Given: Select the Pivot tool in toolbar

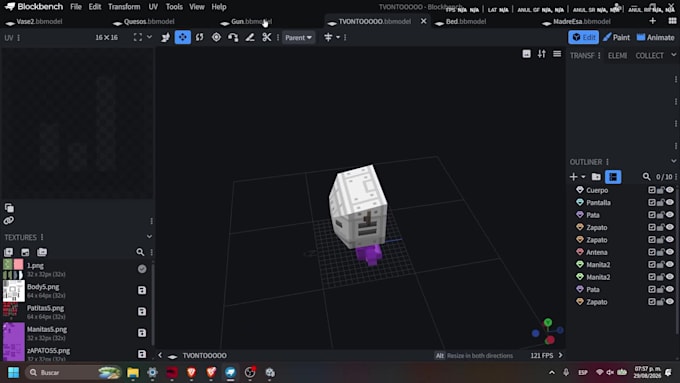Looking at the screenshot, I should (216, 38).
